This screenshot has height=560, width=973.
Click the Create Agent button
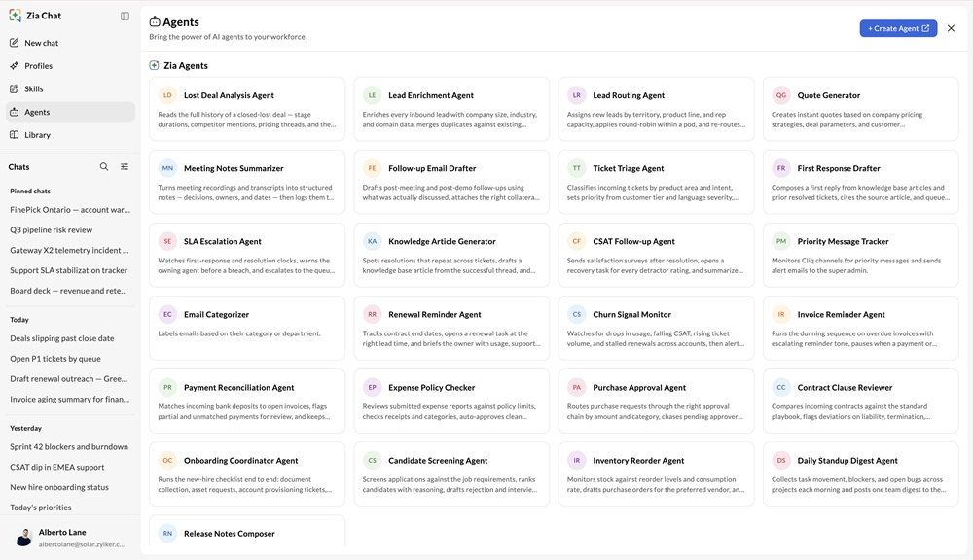898,28
